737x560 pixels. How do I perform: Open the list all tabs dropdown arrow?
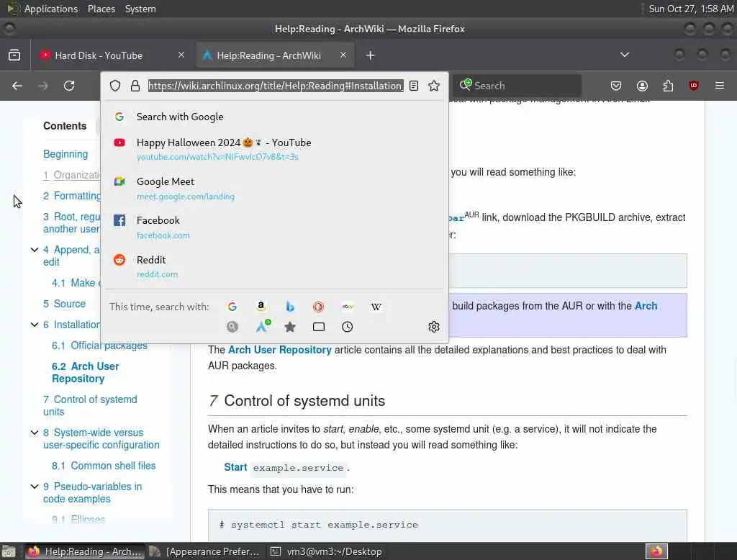[625, 55]
